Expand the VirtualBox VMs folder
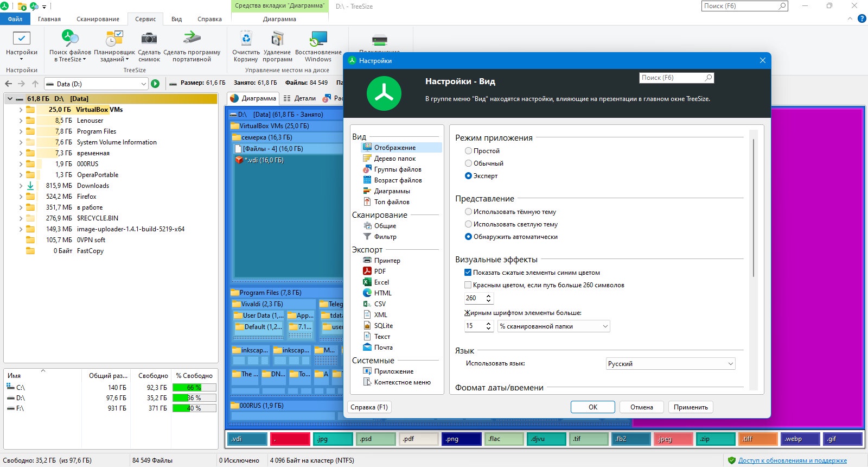This screenshot has height=467, width=868. (x=21, y=110)
